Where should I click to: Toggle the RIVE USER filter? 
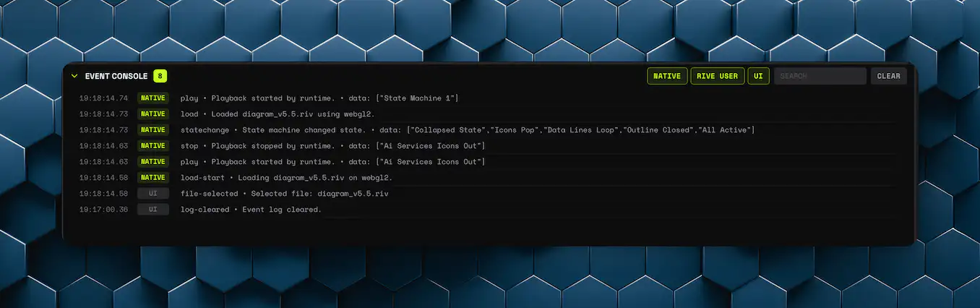pos(718,76)
